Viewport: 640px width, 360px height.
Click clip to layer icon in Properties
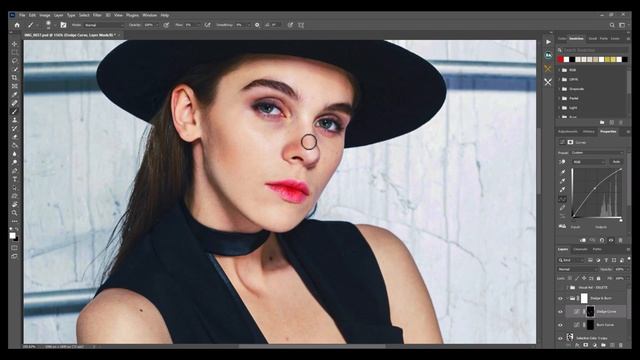coord(582,240)
